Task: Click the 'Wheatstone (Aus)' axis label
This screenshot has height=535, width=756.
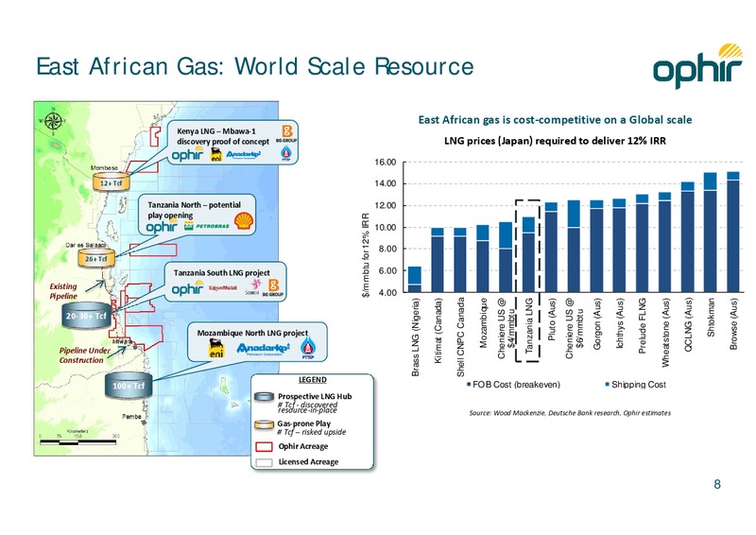Action: point(665,333)
